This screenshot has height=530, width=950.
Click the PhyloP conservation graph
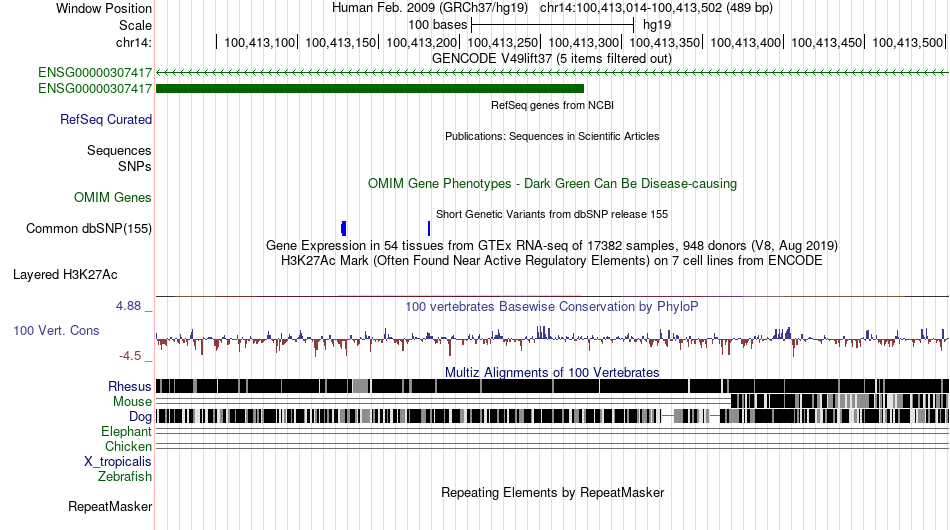[552, 340]
